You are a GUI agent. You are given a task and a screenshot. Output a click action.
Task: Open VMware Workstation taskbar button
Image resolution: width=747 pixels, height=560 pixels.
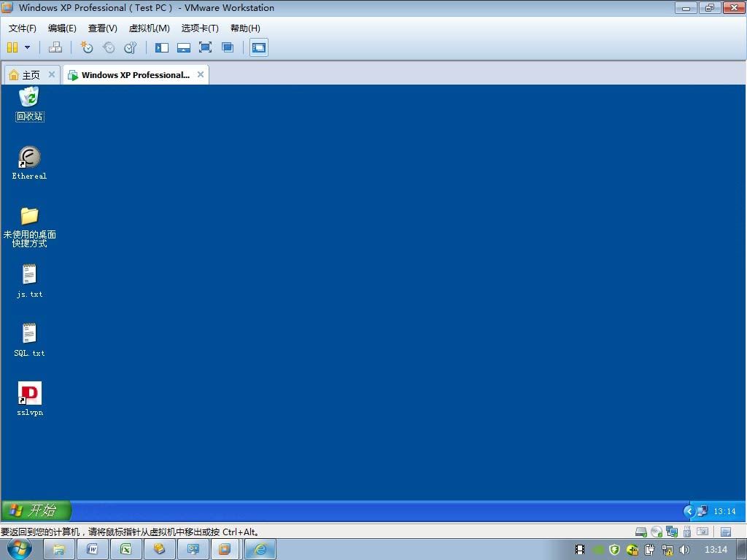click(225, 550)
